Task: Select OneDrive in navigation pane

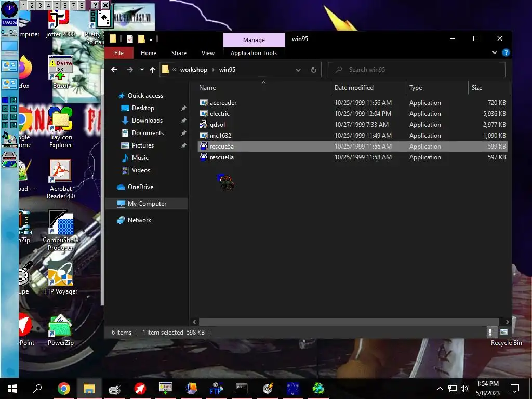Action: tap(140, 187)
